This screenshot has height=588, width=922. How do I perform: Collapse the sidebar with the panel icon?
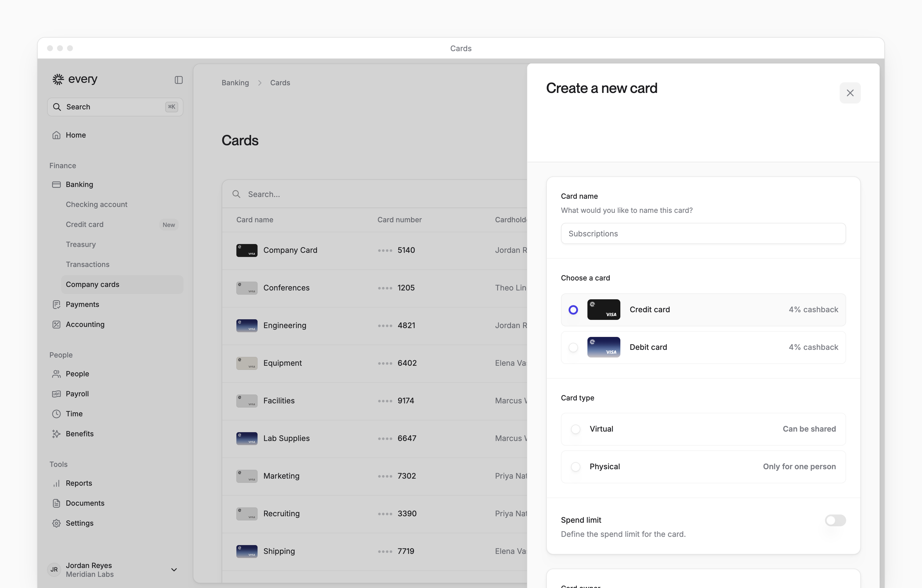tap(178, 80)
